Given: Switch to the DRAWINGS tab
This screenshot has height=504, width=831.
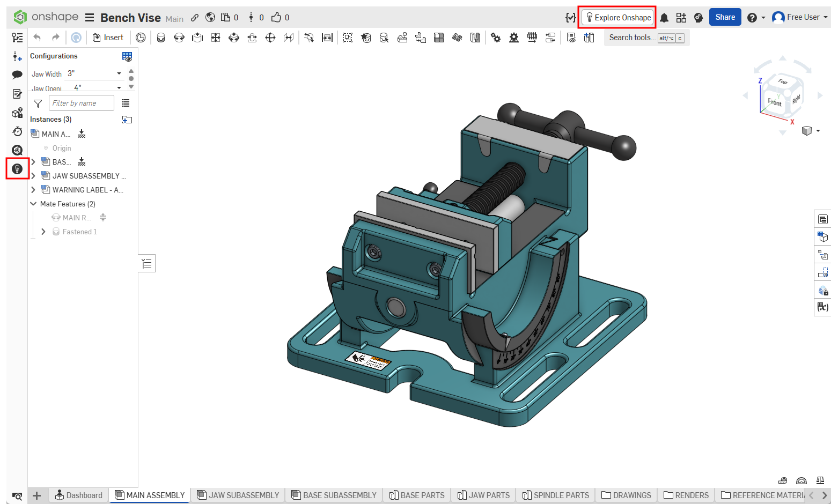Looking at the screenshot, I should click(626, 495).
